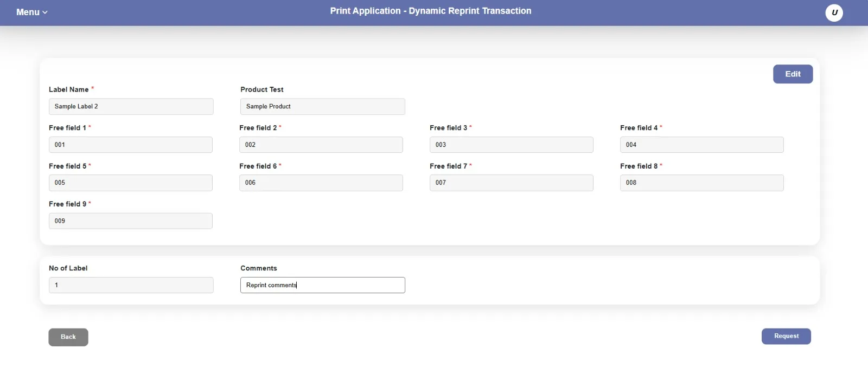
Task: Select the Product Test input field
Action: point(323,106)
